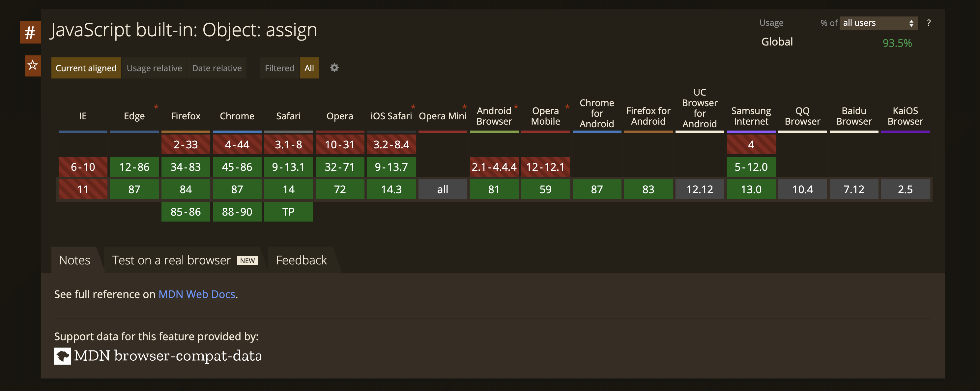Star this feature as favorite

pyautogui.click(x=33, y=66)
